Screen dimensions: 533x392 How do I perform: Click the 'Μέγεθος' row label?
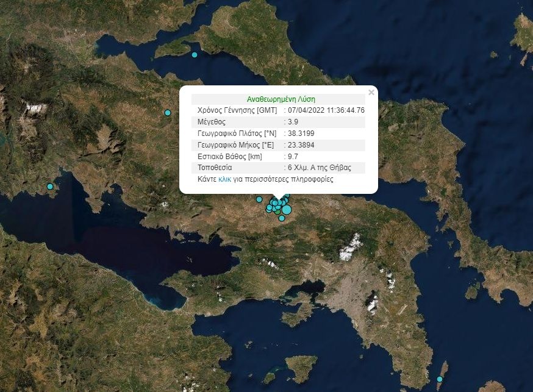(212, 122)
